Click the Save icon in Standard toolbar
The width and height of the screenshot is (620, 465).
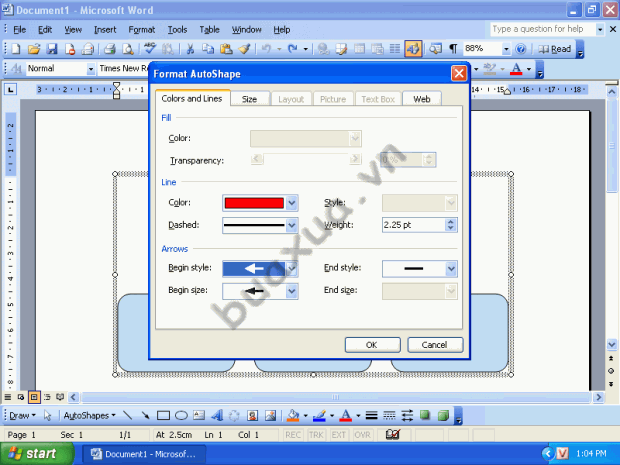click(52, 49)
